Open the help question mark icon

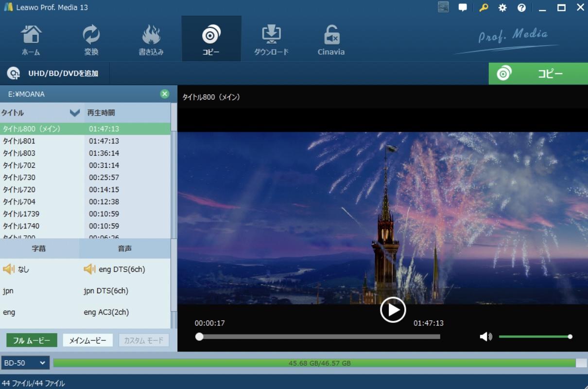coord(521,8)
